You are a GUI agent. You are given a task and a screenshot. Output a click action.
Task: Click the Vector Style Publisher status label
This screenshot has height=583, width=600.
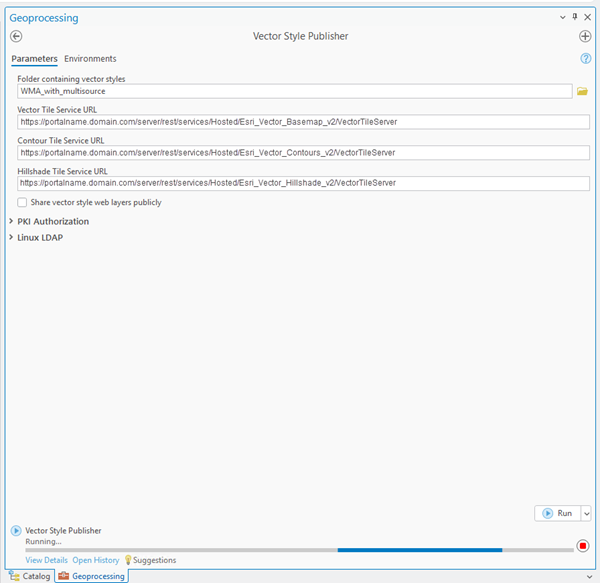[63, 531]
